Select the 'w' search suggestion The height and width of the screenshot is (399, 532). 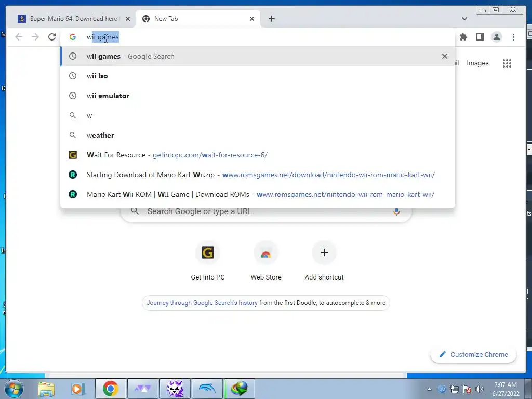(258, 115)
